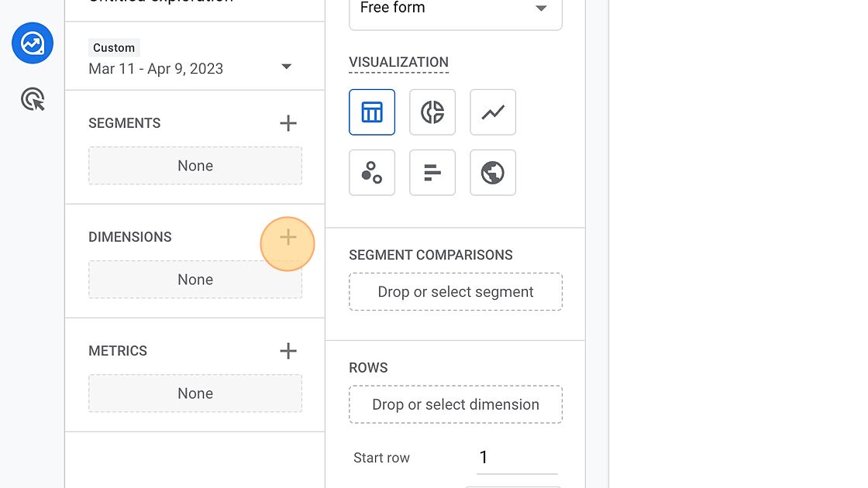Select the bar chart visualization
The height and width of the screenshot is (488, 868).
432,173
